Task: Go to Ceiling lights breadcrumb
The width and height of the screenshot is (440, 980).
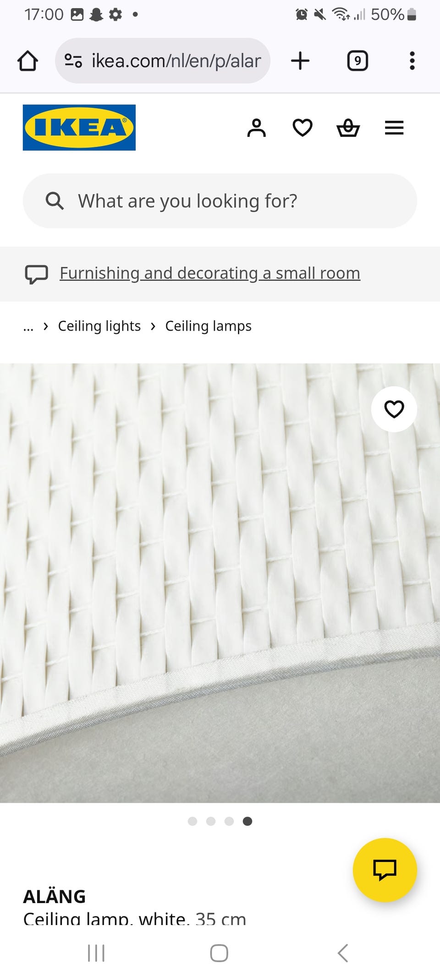Action: point(99,326)
